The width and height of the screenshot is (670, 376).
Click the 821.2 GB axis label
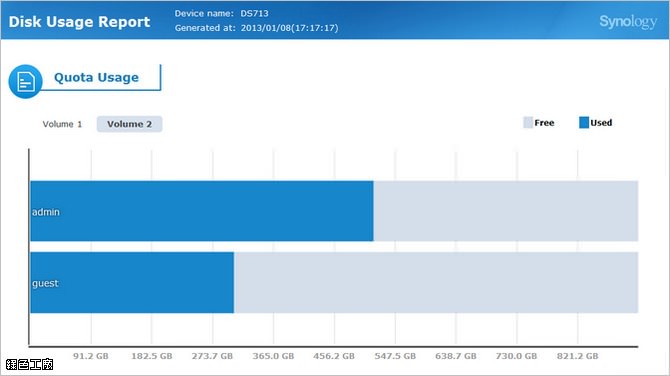(577, 356)
